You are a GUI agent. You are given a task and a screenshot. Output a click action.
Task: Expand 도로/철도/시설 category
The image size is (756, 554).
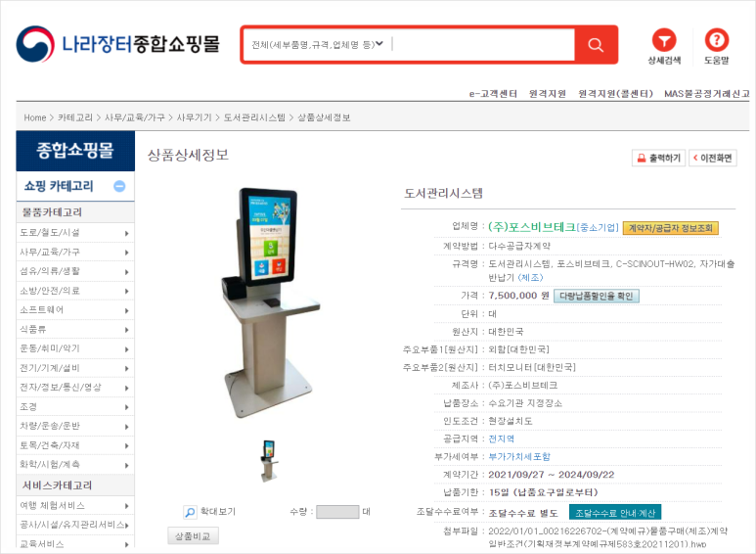pos(75,233)
